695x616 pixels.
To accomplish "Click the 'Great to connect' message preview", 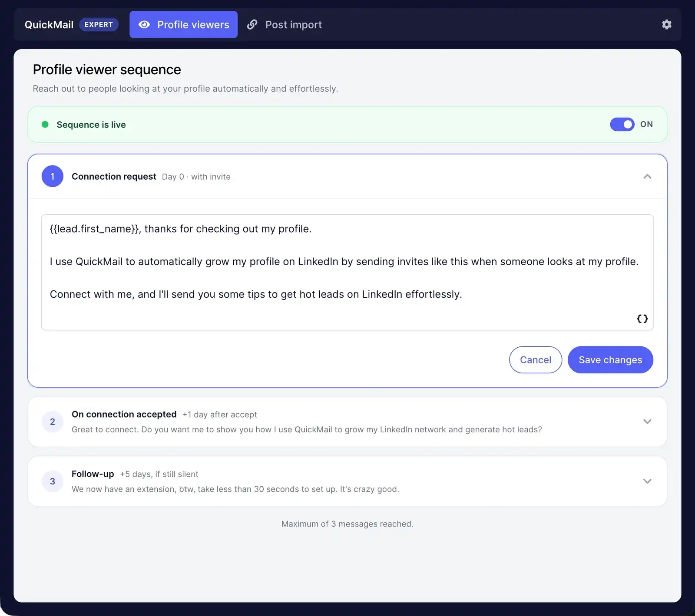I will (x=307, y=429).
